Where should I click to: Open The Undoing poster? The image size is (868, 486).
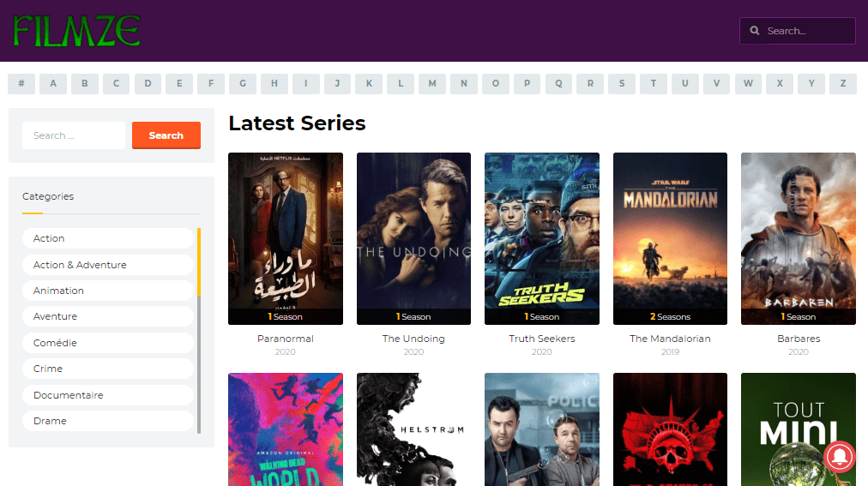pyautogui.click(x=413, y=238)
